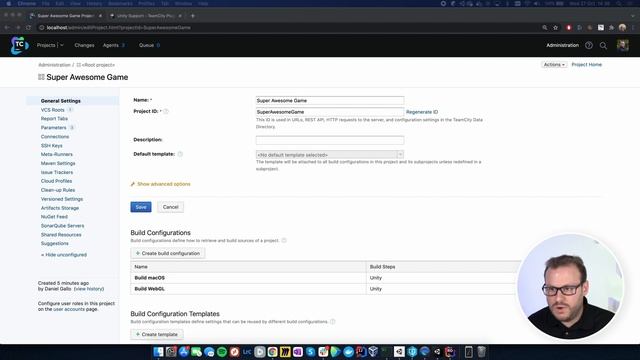Screen dimensions: 640x360
Task: Select Versioned Settings in the sidebar
Action: pyautogui.click(x=62, y=199)
